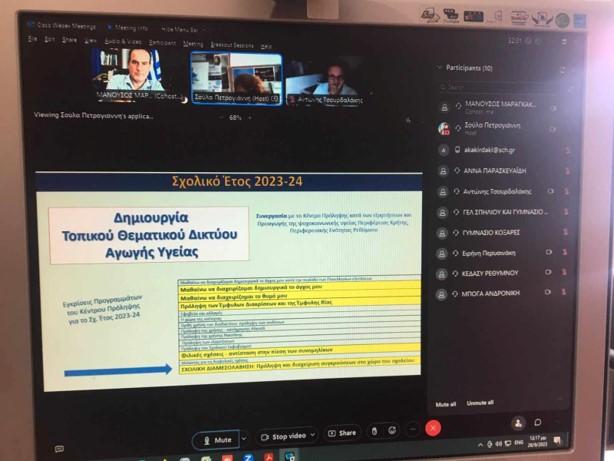Click Mute all button
Viewport: 614px width, 461px height.
(x=446, y=403)
